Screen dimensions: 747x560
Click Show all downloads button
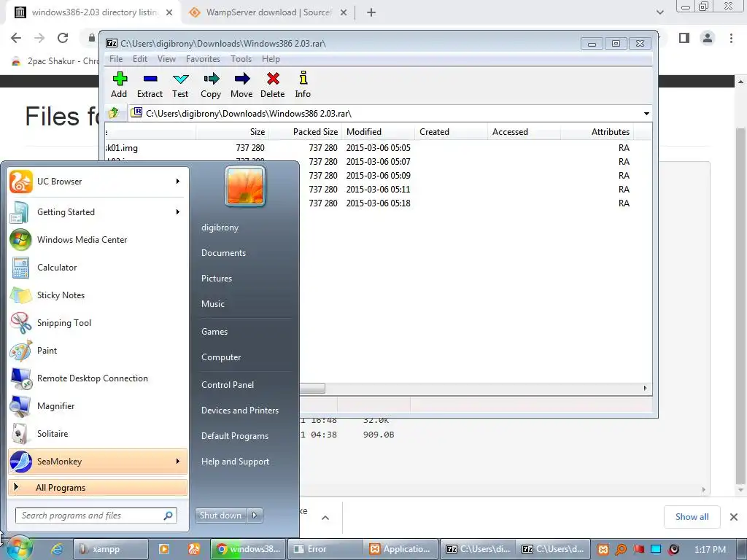tap(692, 517)
